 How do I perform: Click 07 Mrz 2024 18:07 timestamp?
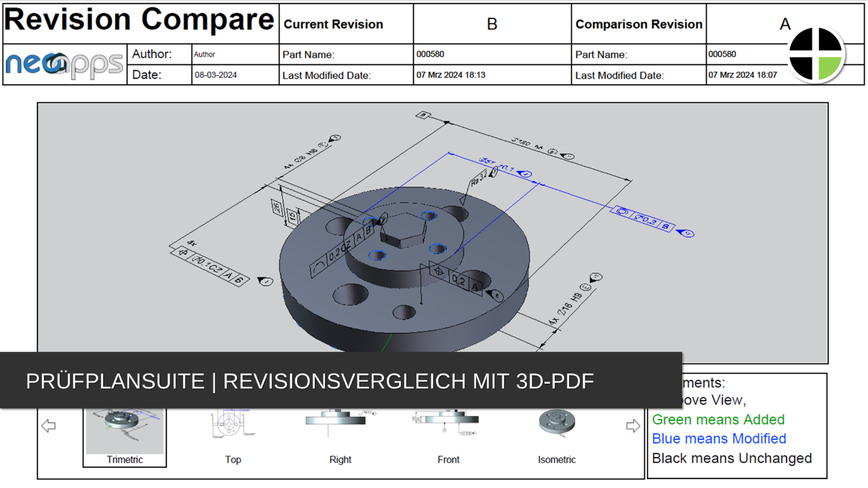click(743, 75)
